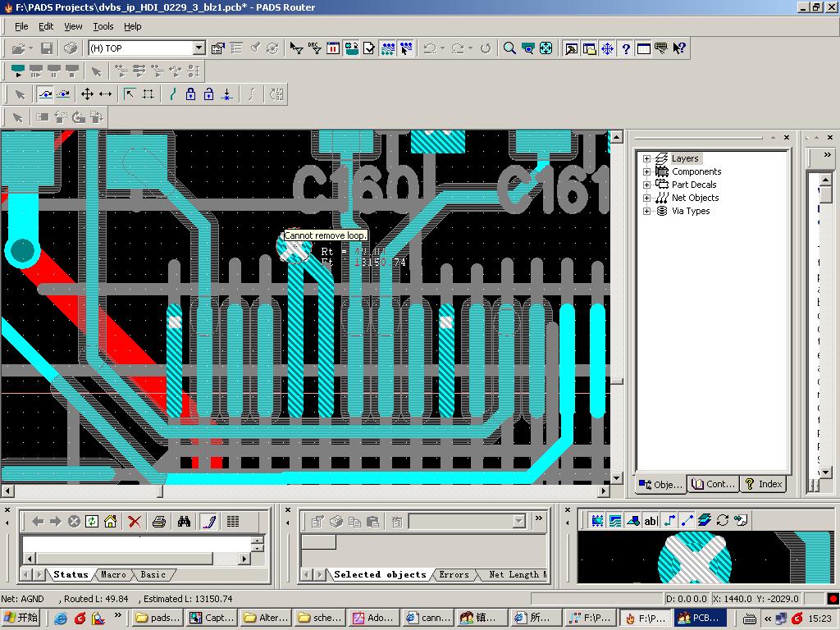The image size is (840, 630).
Task: Expand the Net Objects tree node
Action: coord(646,198)
